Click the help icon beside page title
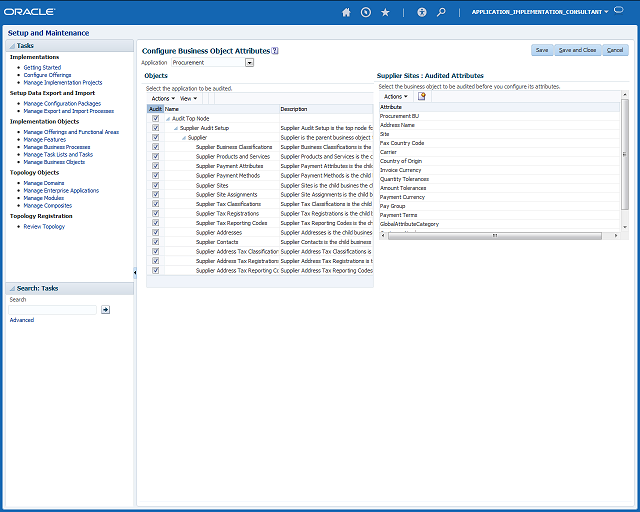Image resolution: width=640 pixels, height=512 pixels. [275, 51]
